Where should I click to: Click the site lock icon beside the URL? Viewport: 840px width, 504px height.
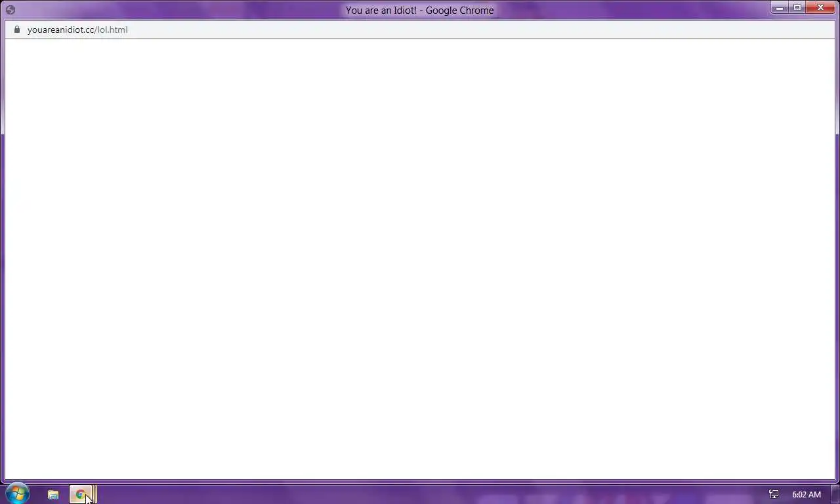tap(17, 30)
